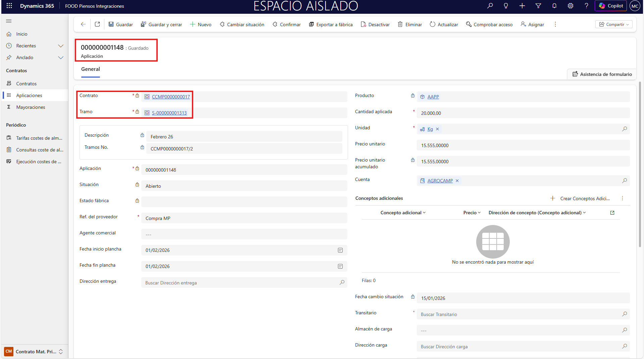Remove Kg value from Unidad field

[437, 129]
